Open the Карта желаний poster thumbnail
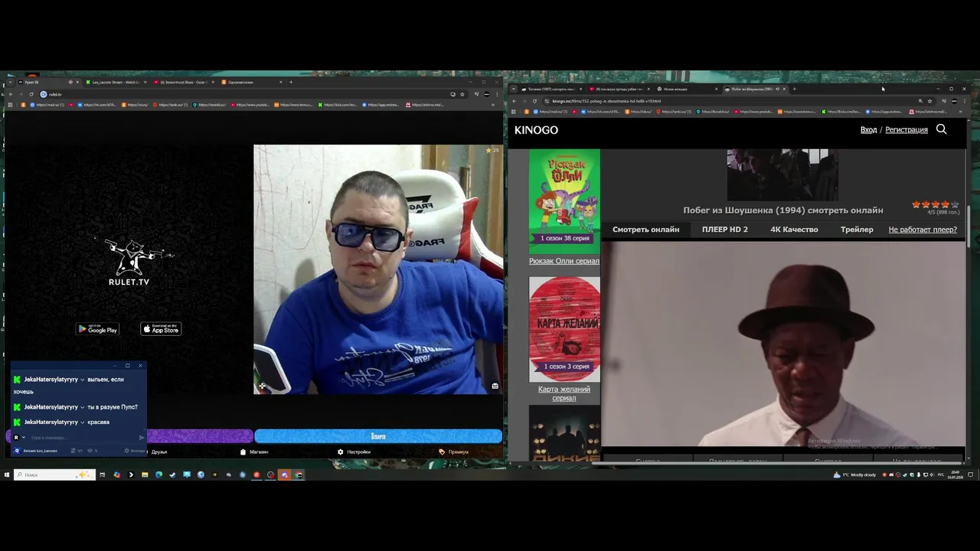Viewport: 980px width, 551px height. coord(564,329)
